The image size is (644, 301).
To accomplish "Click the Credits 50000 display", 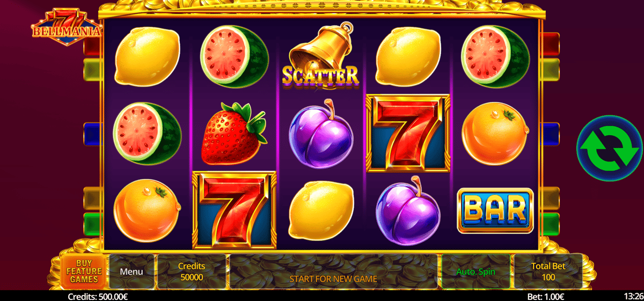I will click(x=192, y=271).
